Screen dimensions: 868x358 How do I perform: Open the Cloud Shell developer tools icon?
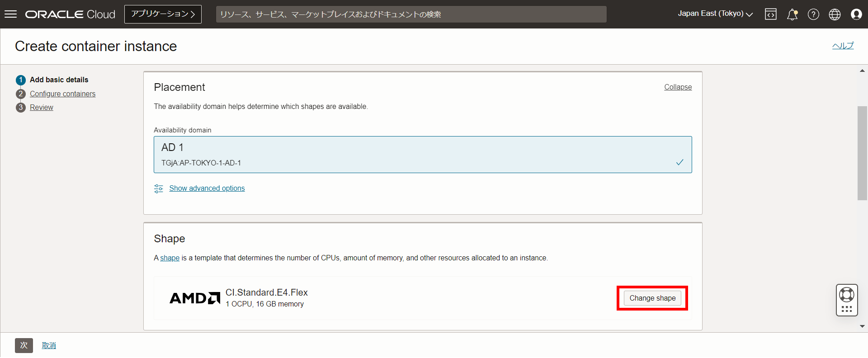tap(771, 14)
